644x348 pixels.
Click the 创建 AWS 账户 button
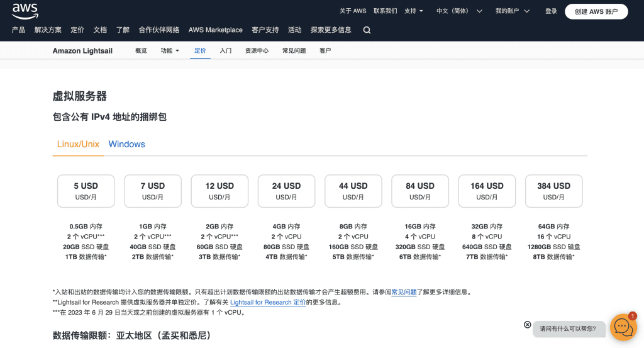click(596, 11)
